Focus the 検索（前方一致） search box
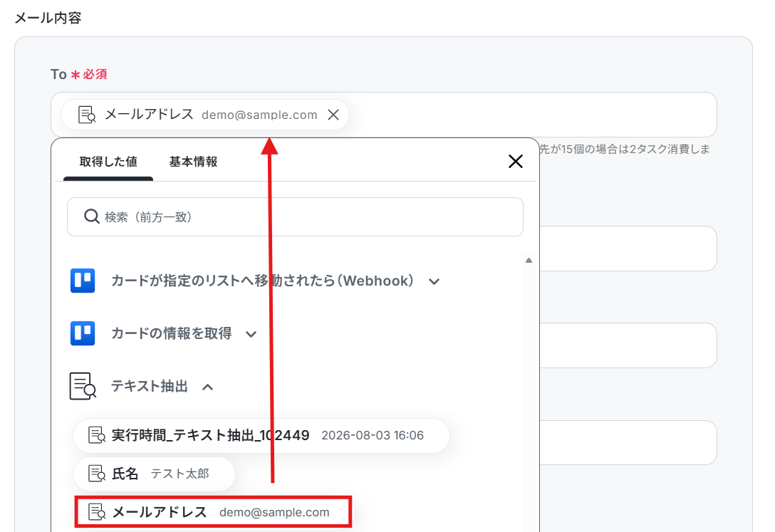 [295, 217]
